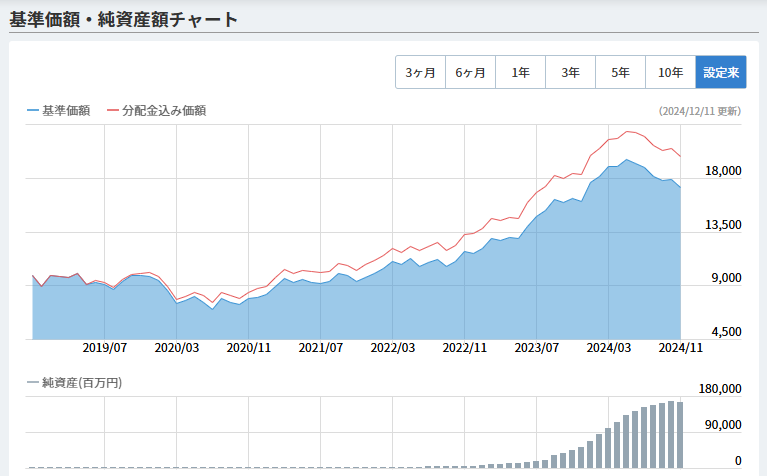This screenshot has height=476, width=767.
Task: Click the 90,000 net asset axis label
Action: (723, 425)
